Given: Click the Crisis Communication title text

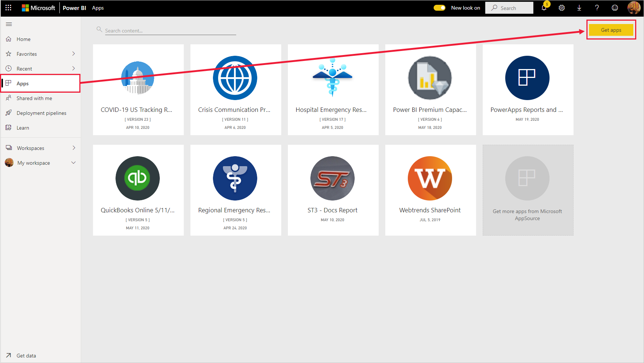Looking at the screenshot, I should coord(234,110).
